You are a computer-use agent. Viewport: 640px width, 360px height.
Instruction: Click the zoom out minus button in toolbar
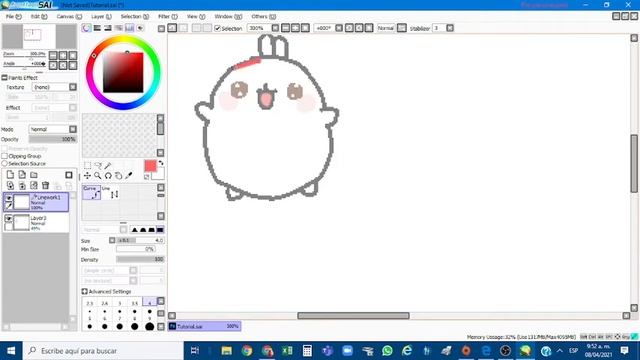pos(285,28)
